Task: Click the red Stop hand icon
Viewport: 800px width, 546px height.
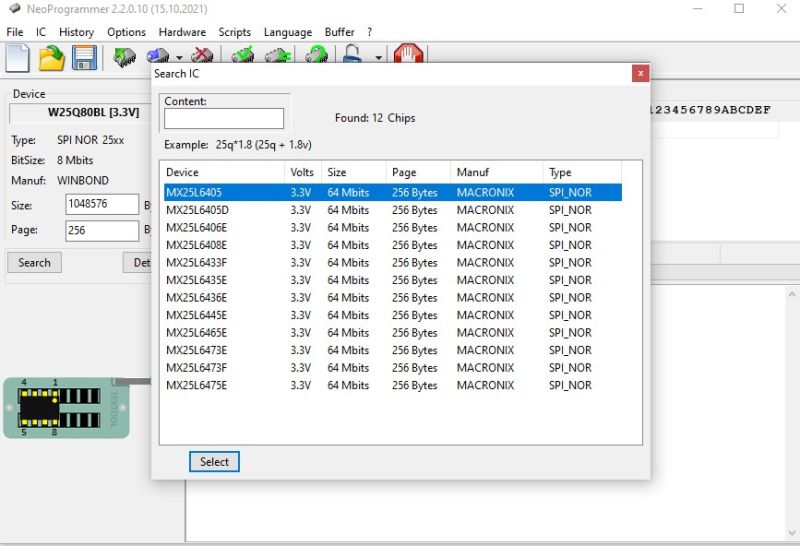Action: (x=409, y=54)
